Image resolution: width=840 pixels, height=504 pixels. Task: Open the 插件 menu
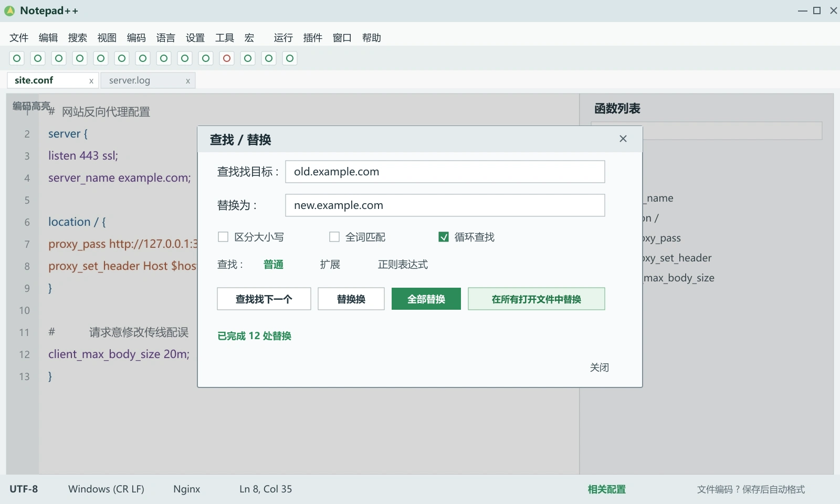pyautogui.click(x=313, y=38)
